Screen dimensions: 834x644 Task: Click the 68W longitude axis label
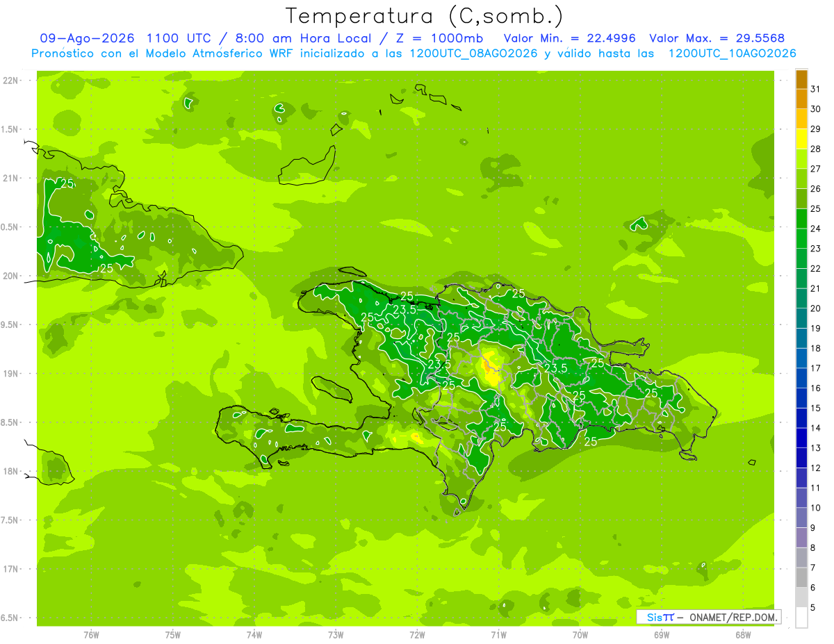743,635
